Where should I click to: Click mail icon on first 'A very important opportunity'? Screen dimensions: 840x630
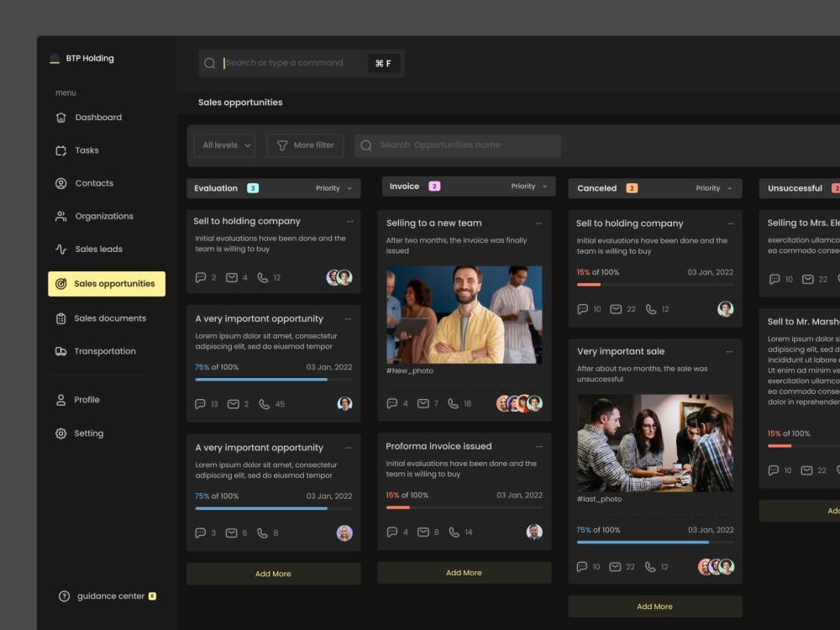click(x=233, y=404)
